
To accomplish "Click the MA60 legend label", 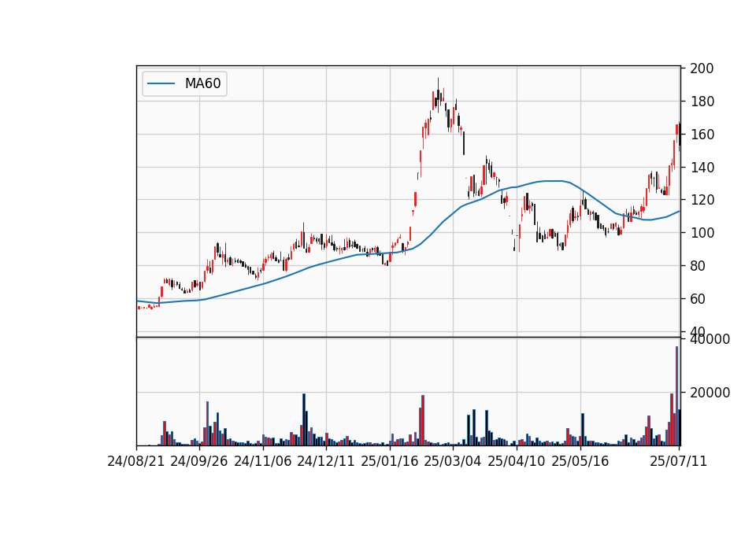I will 202,83.
